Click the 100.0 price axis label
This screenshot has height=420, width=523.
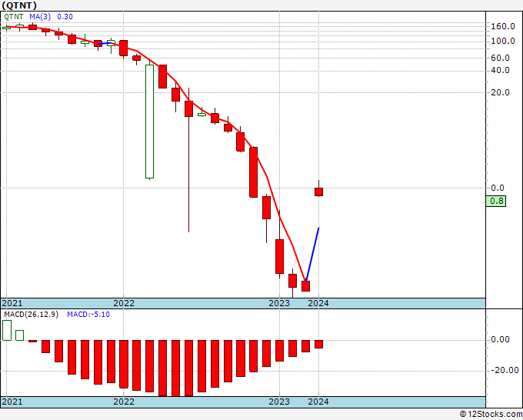click(x=503, y=41)
